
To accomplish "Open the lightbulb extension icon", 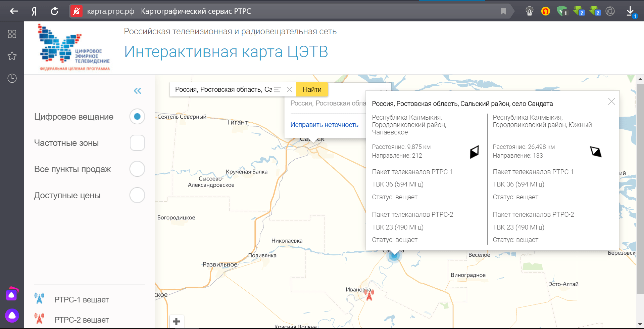I will [x=530, y=11].
